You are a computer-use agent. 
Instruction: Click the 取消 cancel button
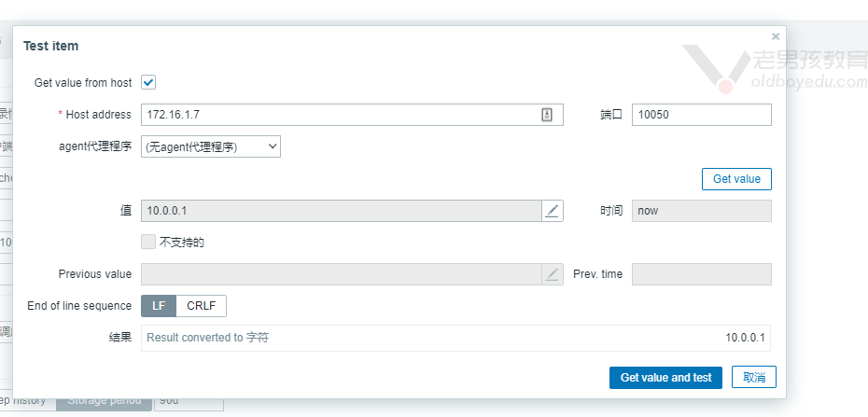pos(754,377)
